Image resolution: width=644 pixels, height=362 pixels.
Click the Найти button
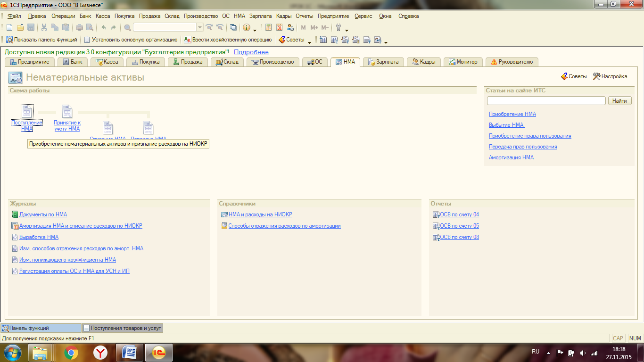point(620,101)
